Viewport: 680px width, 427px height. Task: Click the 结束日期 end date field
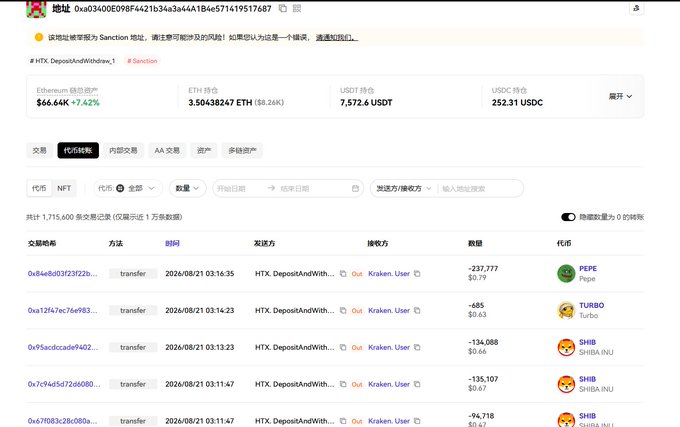[x=295, y=188]
